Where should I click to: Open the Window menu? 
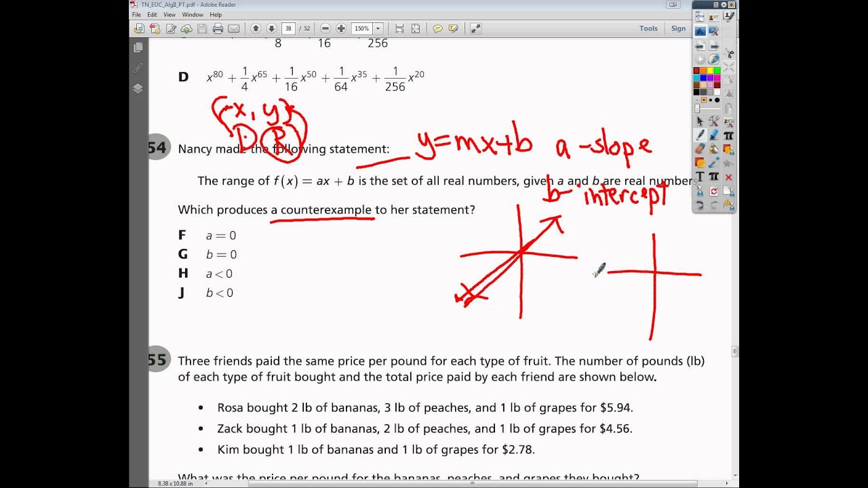point(193,14)
